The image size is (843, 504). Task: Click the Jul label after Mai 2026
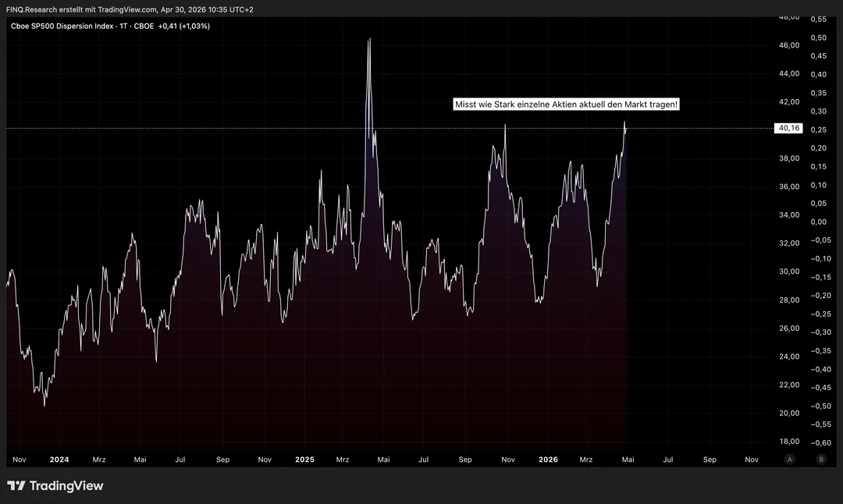pyautogui.click(x=668, y=460)
